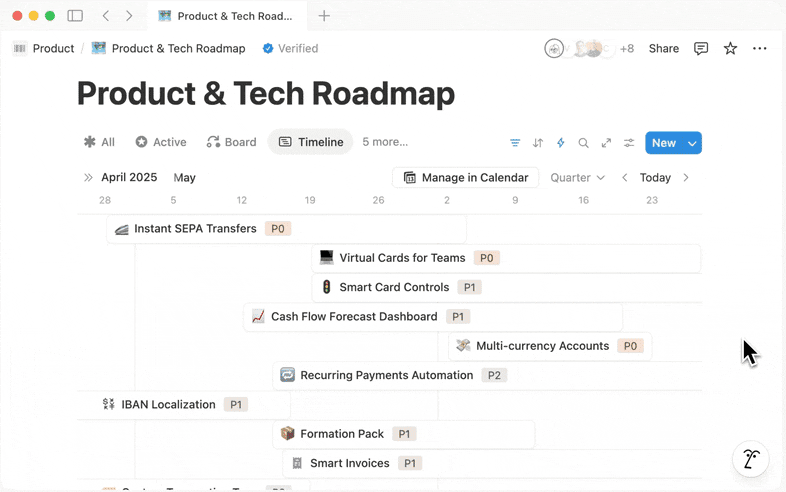
Task: Click the Product breadcrumb icon
Action: tap(20, 48)
